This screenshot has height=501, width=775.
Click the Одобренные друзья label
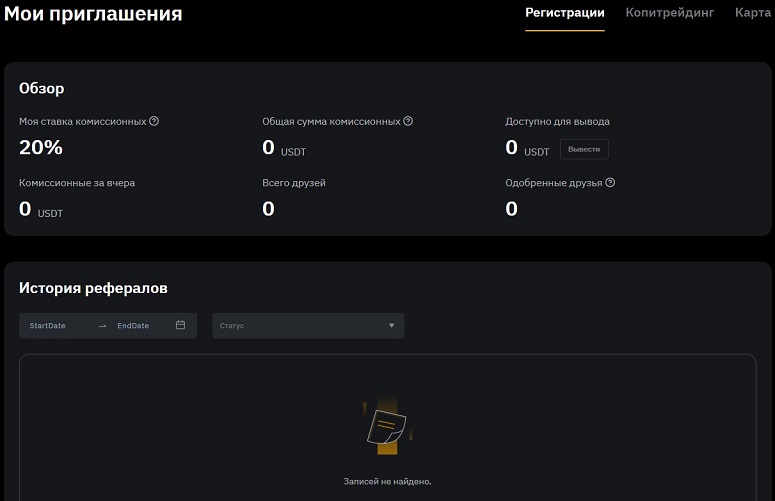click(x=554, y=183)
